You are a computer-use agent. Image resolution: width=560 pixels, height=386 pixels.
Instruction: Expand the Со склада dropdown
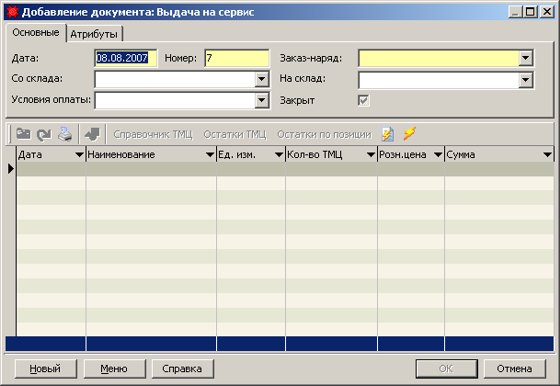coord(262,79)
